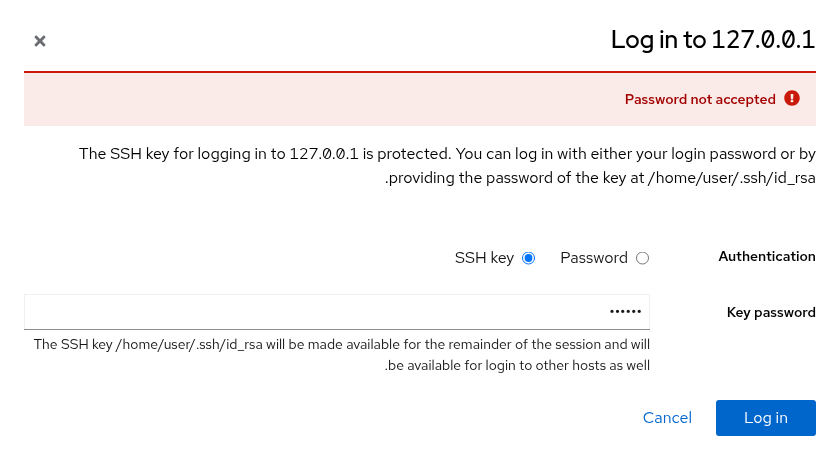
Task: Click the helper text below the password field
Action: tap(342, 355)
